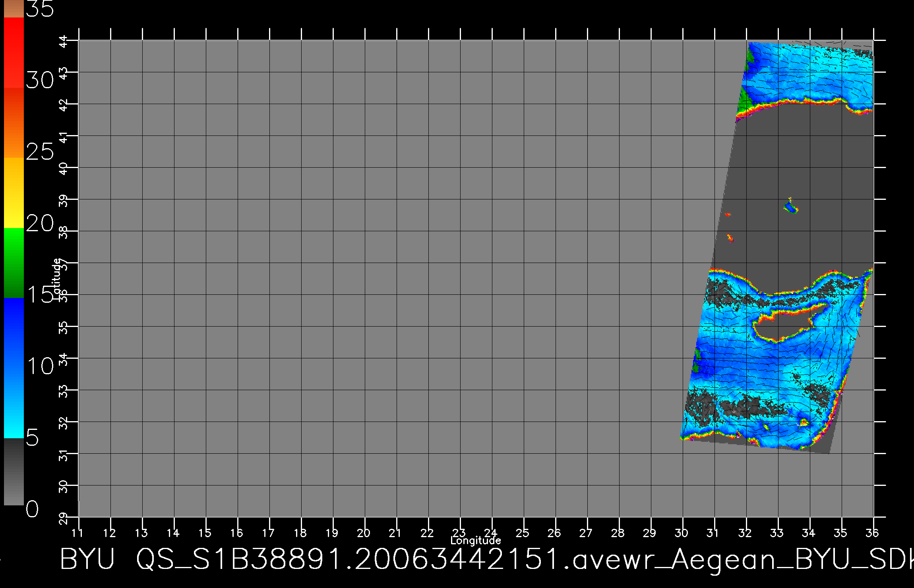Viewport: 914px width, 588px height.
Task: Click longitude tick label 26
Action: tap(554, 533)
